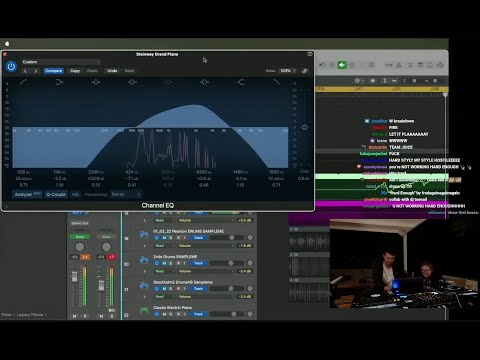Image resolution: width=480 pixels, height=360 pixels.
Task: Solo the second channel strip with S button
Action: (x=112, y=316)
